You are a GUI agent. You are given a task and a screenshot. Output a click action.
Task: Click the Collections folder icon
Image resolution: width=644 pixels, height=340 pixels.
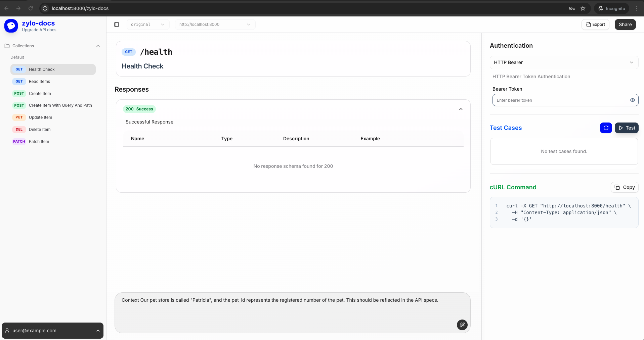pyautogui.click(x=7, y=46)
